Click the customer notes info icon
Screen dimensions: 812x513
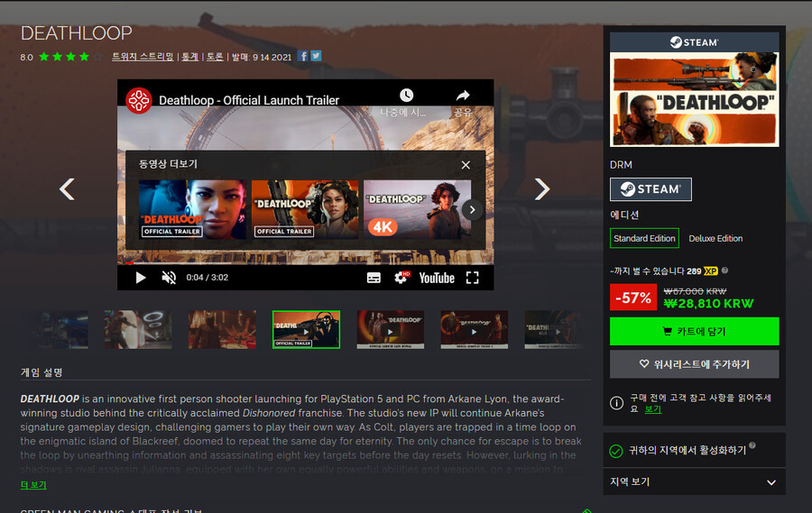click(616, 403)
